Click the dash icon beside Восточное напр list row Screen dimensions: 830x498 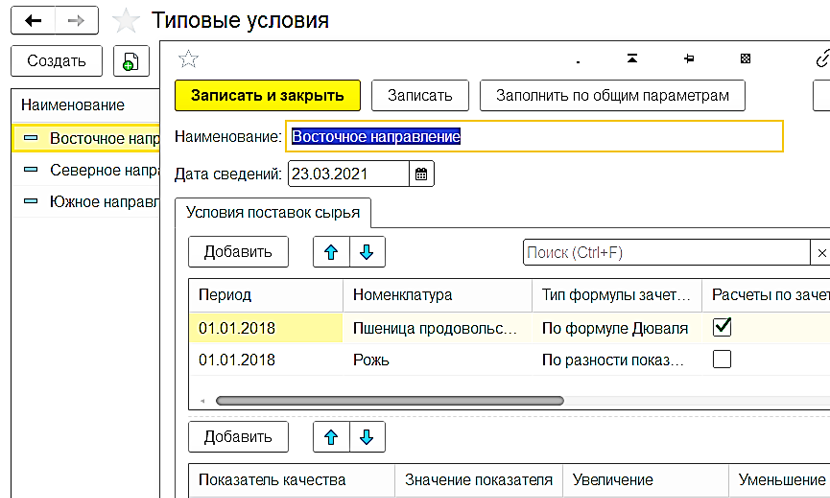pyautogui.click(x=31, y=138)
